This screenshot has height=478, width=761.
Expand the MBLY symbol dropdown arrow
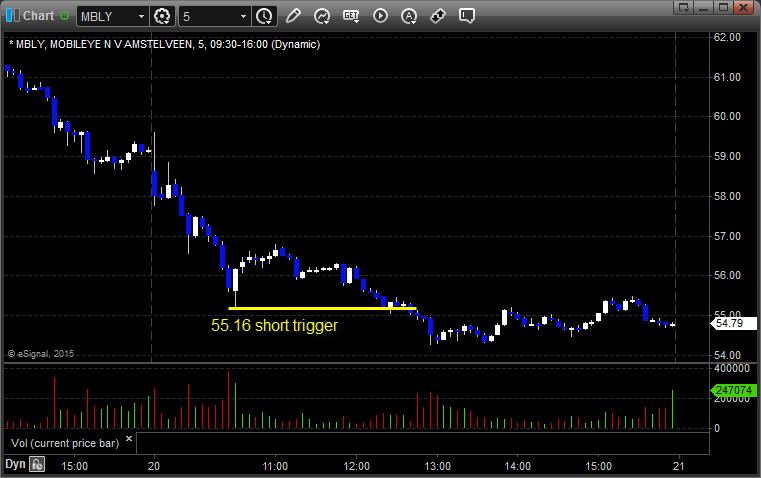(141, 16)
